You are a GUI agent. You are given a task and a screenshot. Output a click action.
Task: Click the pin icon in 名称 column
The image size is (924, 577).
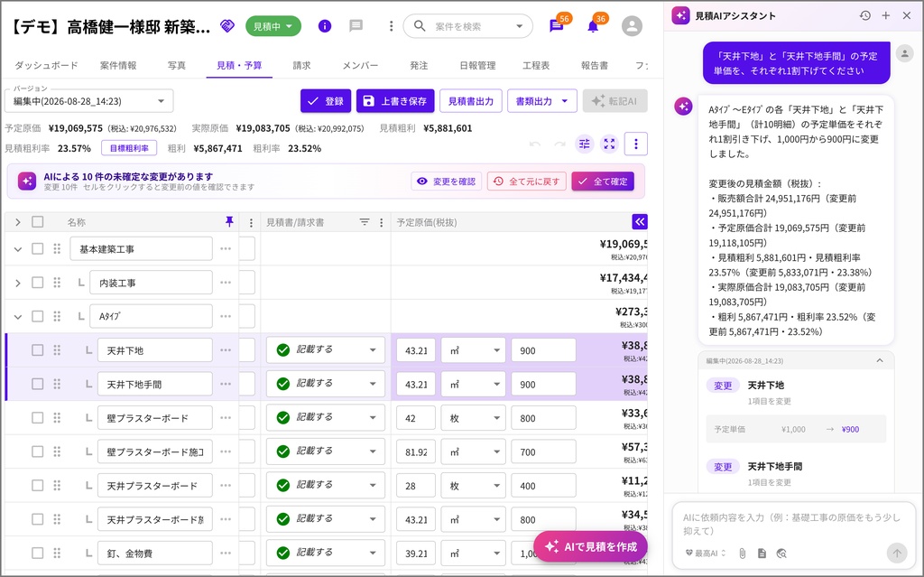tap(229, 222)
